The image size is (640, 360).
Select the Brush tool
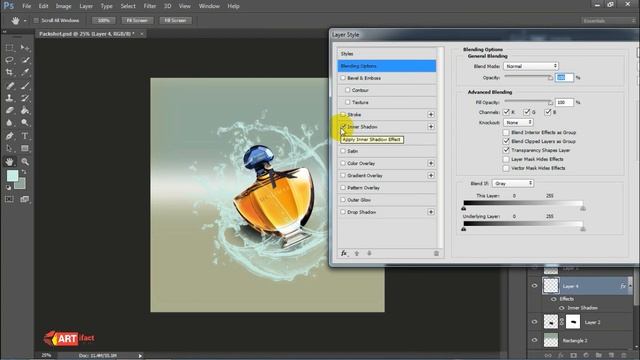click(x=25, y=86)
